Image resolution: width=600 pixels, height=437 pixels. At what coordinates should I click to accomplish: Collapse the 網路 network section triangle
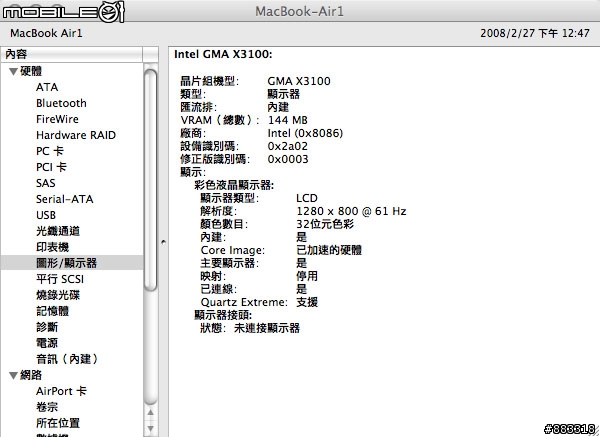pos(13,375)
